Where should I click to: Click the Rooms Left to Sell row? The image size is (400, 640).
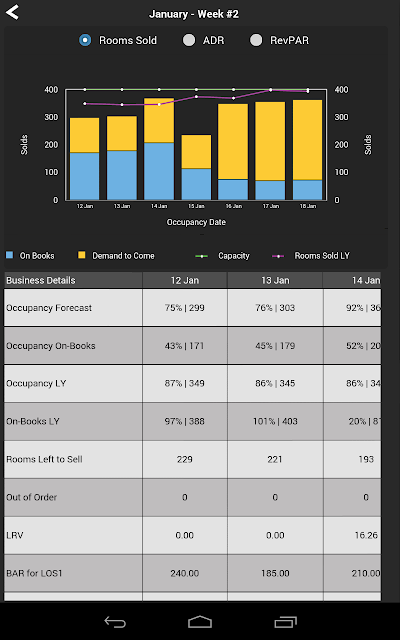click(x=192, y=460)
